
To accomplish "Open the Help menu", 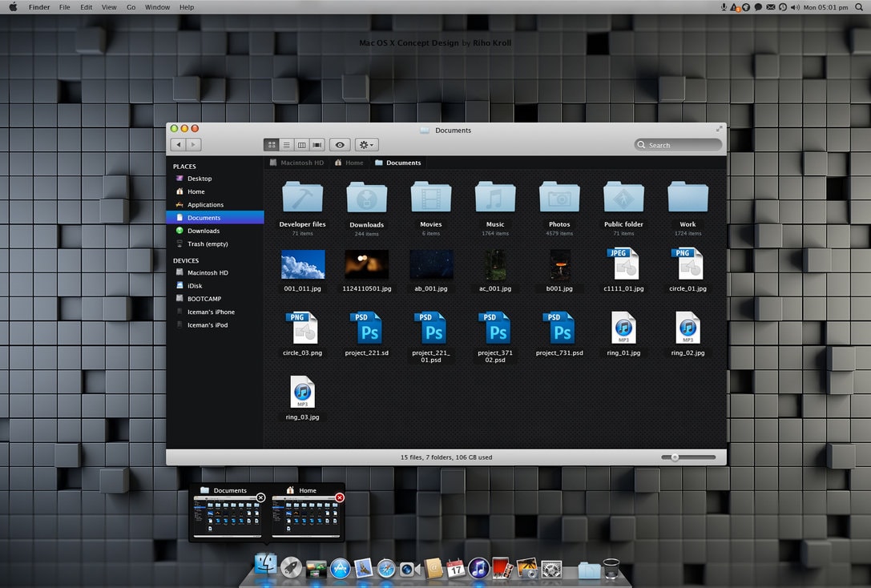I will pyautogui.click(x=187, y=7).
